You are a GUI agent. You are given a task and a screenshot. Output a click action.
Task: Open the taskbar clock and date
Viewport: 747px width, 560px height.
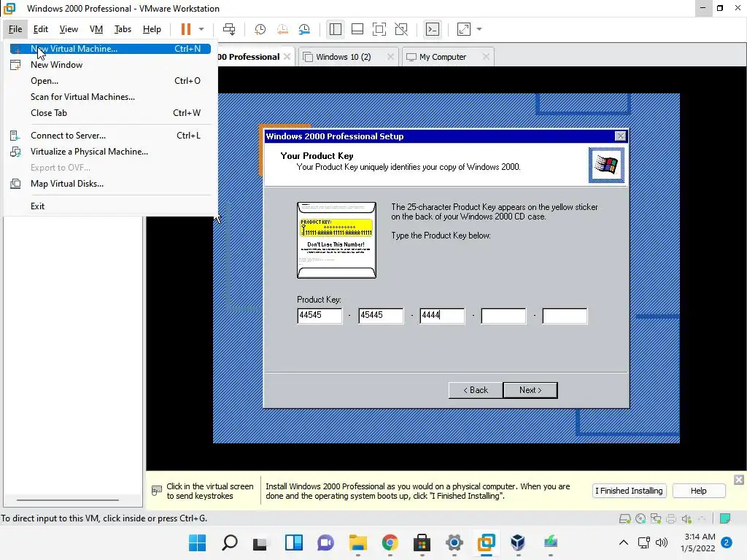click(698, 542)
